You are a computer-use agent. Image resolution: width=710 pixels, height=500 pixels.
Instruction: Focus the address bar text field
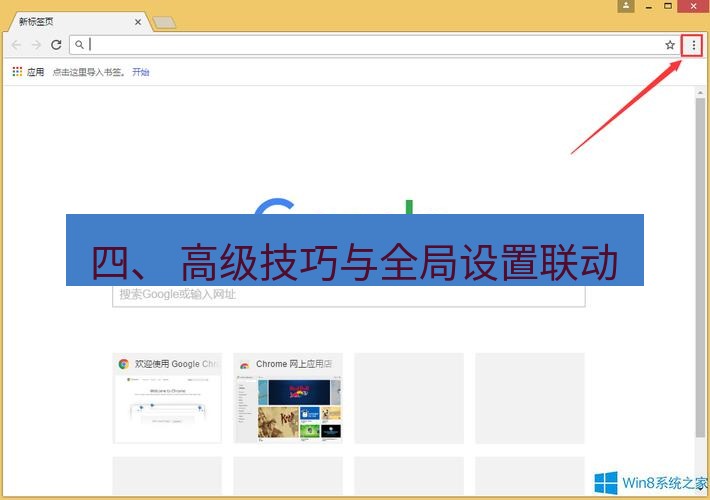click(x=370, y=45)
